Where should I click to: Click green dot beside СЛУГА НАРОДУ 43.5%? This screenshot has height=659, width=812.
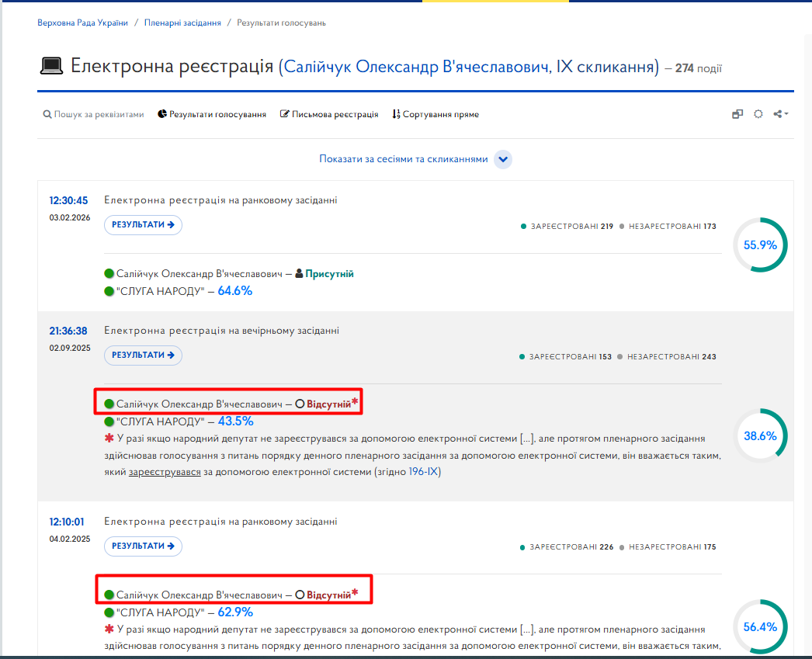click(x=109, y=421)
